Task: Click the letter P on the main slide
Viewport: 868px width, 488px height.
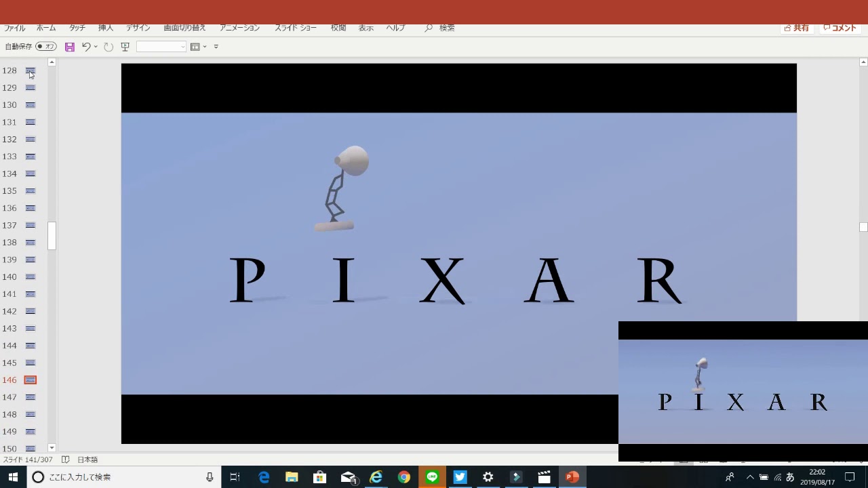Action: tap(247, 279)
